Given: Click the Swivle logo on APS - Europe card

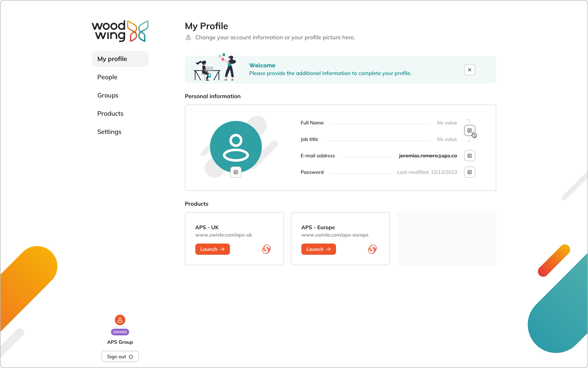Looking at the screenshot, I should (372, 249).
